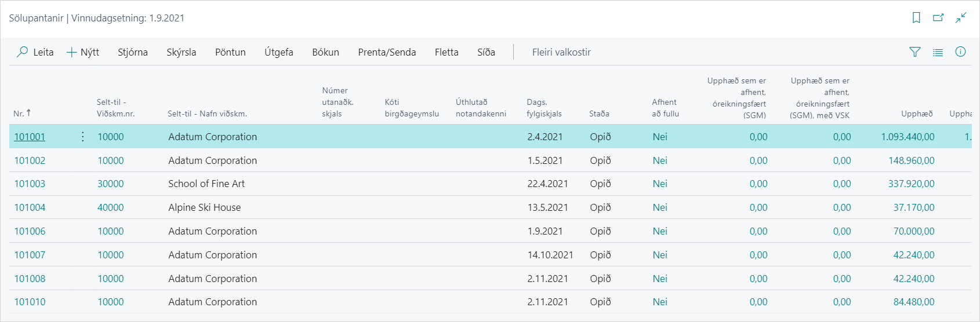The image size is (980, 322).
Task: Open page in new window icon
Action: pyautogui.click(x=938, y=18)
